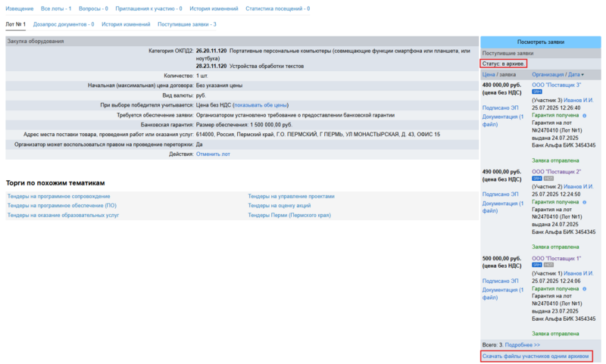Click blue SRM badge under Поставщик 1
606x364 pixels.
click(536, 265)
